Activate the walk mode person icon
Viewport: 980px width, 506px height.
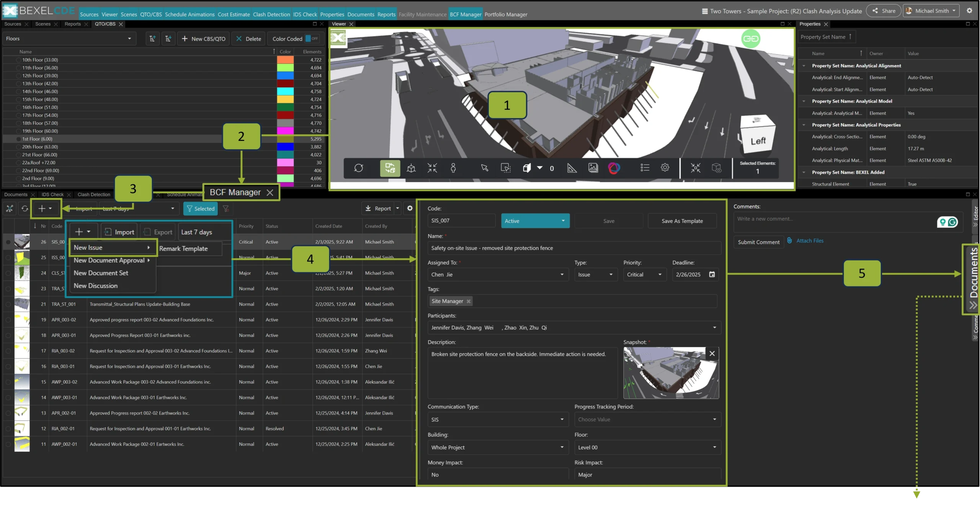pos(453,168)
